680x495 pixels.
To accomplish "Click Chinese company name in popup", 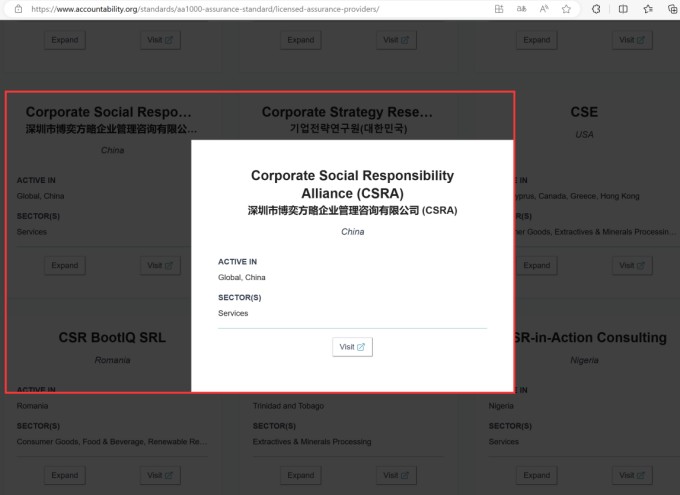I will (x=353, y=211).
